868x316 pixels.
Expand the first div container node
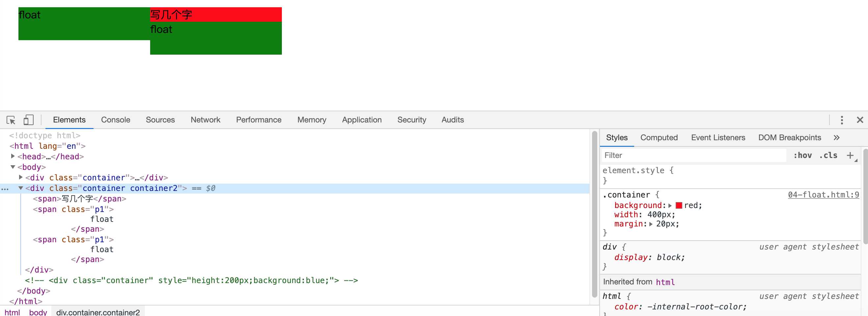click(21, 177)
